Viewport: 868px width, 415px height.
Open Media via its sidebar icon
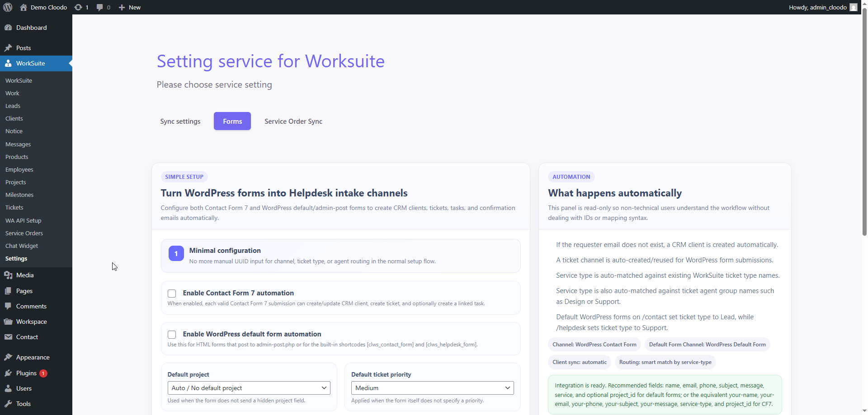pos(9,275)
